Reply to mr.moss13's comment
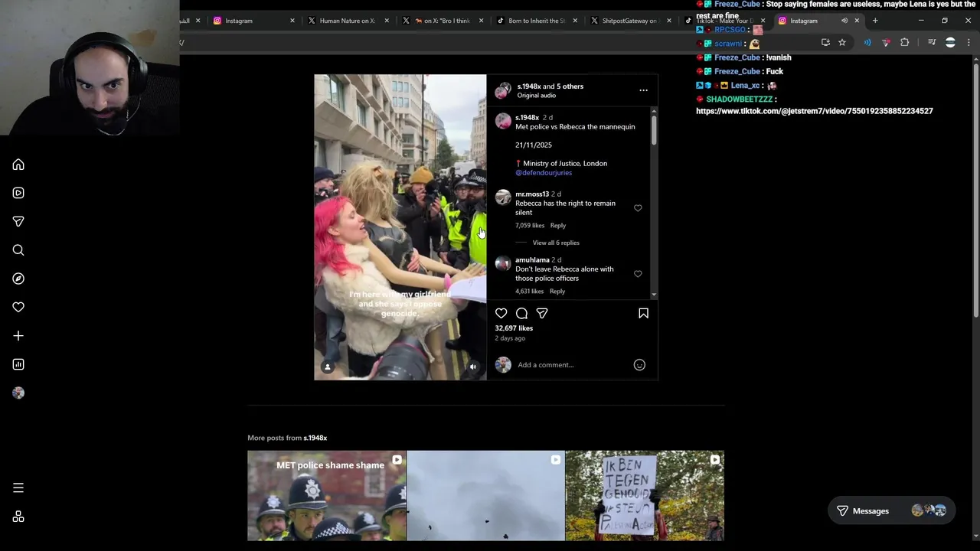This screenshot has width=980, height=551. click(x=558, y=226)
